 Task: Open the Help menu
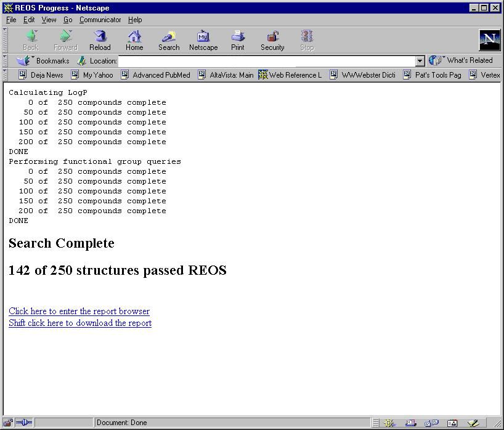point(135,20)
